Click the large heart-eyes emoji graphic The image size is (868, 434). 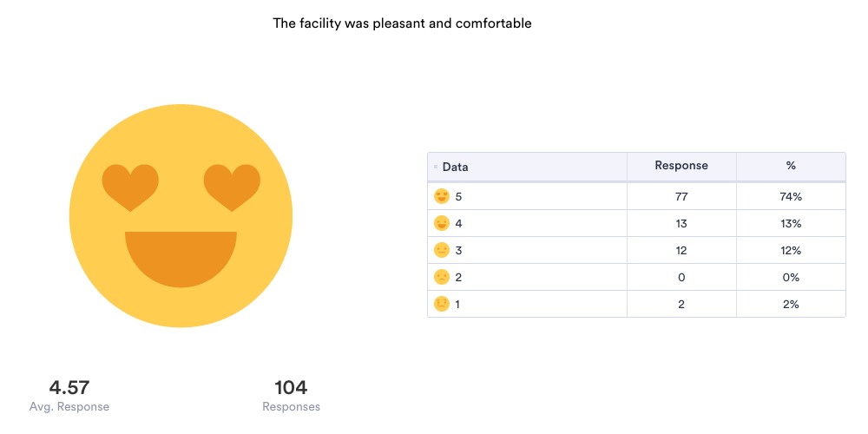pyautogui.click(x=181, y=215)
